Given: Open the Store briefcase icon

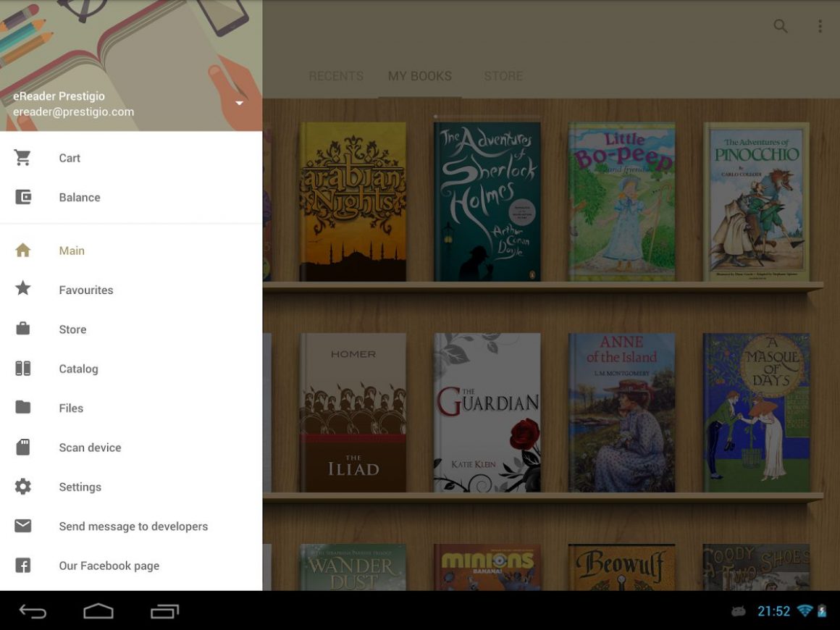Looking at the screenshot, I should 22,329.
